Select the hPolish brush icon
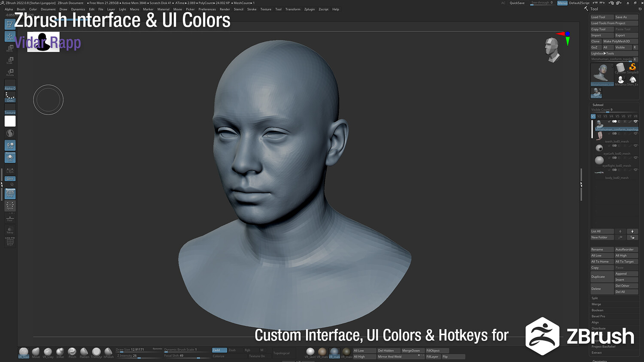 109,353
